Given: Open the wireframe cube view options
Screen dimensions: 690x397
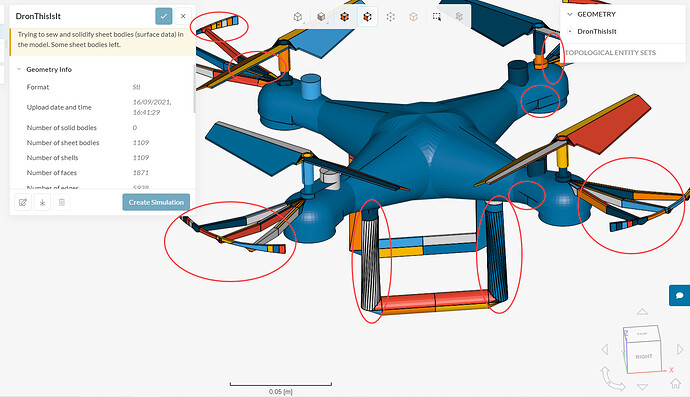Looking at the screenshot, I should pyautogui.click(x=298, y=17).
